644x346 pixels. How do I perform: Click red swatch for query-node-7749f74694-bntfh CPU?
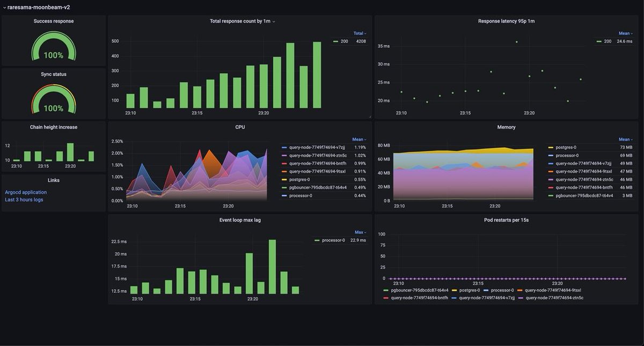click(x=284, y=163)
